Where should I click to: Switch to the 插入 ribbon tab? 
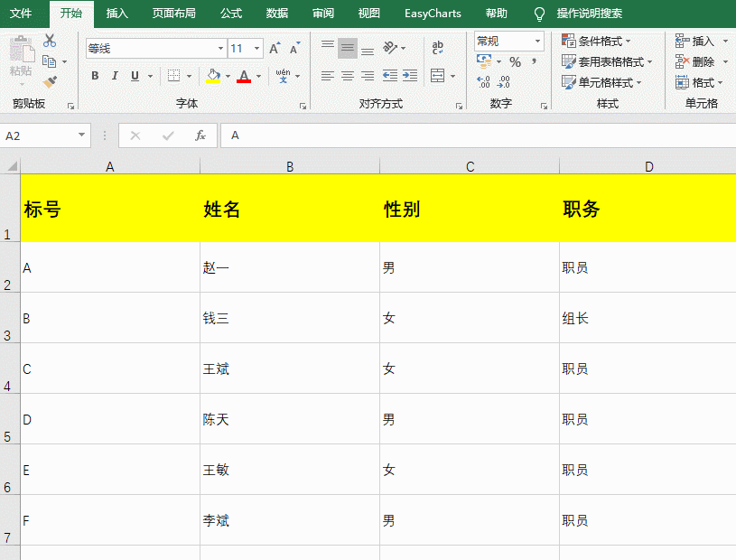116,14
